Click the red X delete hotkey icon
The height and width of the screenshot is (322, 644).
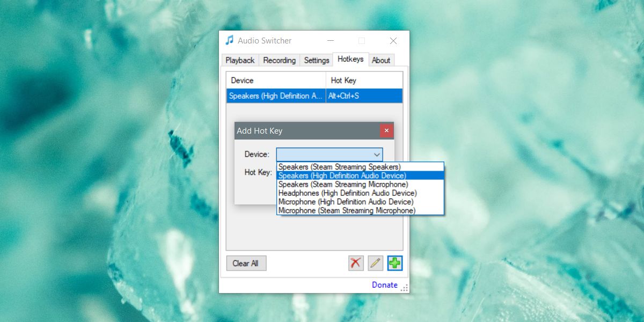tap(356, 263)
